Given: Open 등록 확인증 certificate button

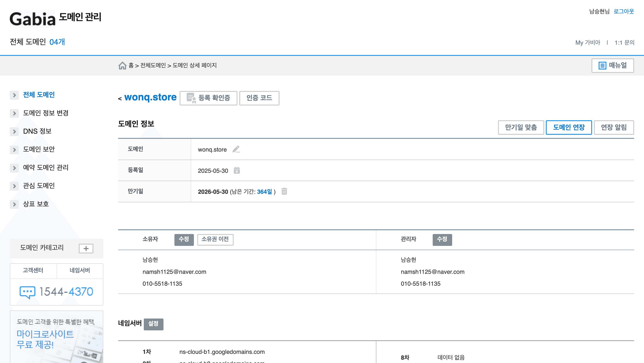Looking at the screenshot, I should coord(208,98).
